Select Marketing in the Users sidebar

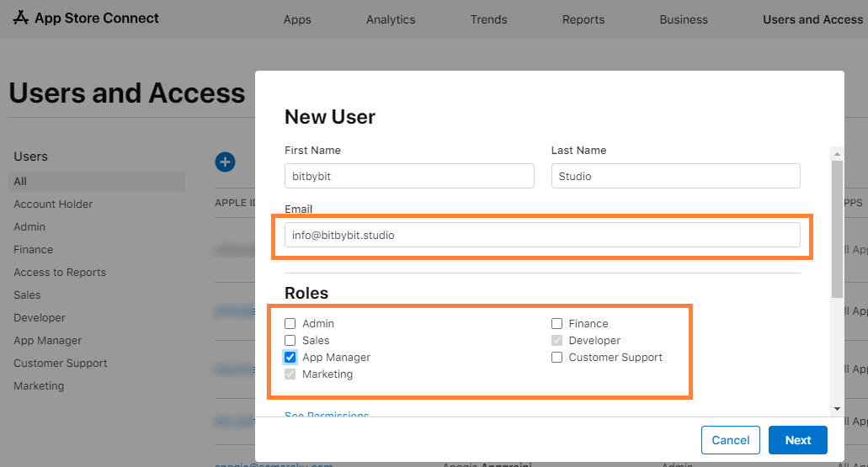coord(39,385)
